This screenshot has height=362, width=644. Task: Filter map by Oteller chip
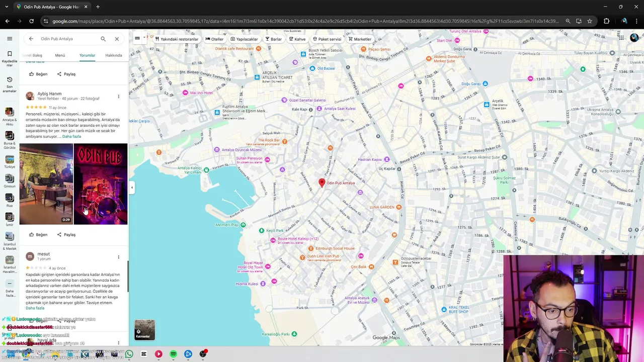click(x=214, y=39)
